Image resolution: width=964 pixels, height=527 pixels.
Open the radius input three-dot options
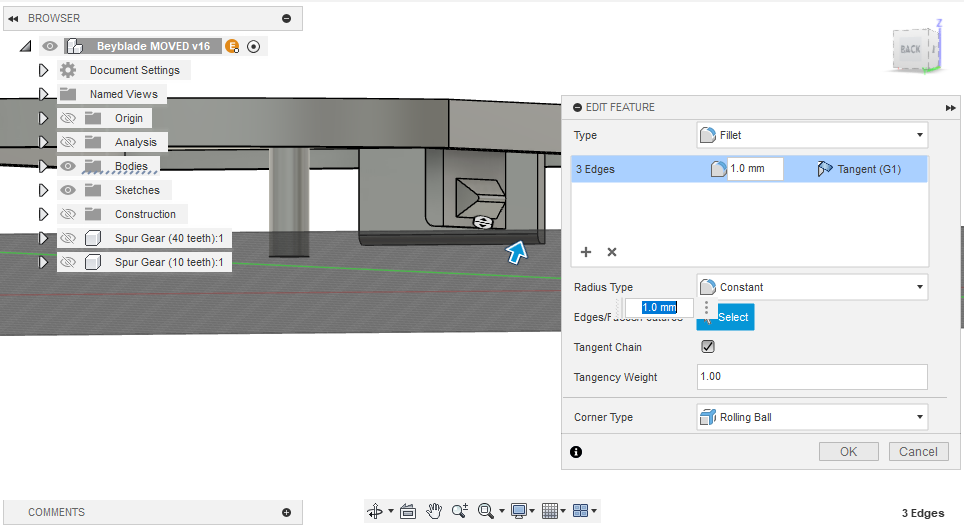point(706,307)
